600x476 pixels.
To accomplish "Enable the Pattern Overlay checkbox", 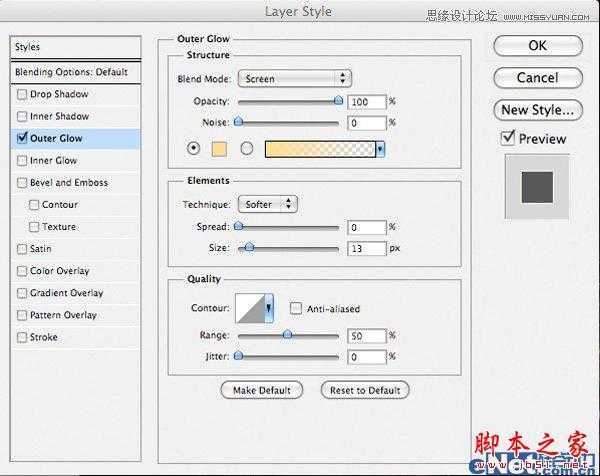I will [x=22, y=315].
